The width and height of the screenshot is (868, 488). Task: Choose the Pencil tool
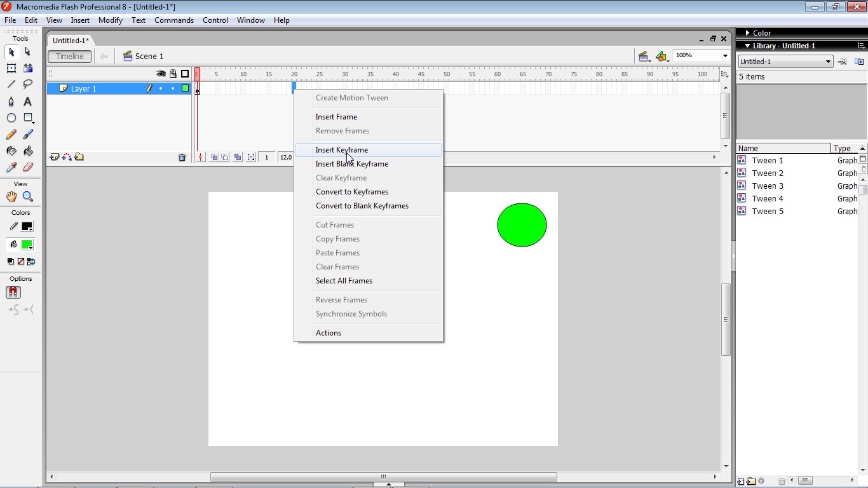pyautogui.click(x=11, y=135)
